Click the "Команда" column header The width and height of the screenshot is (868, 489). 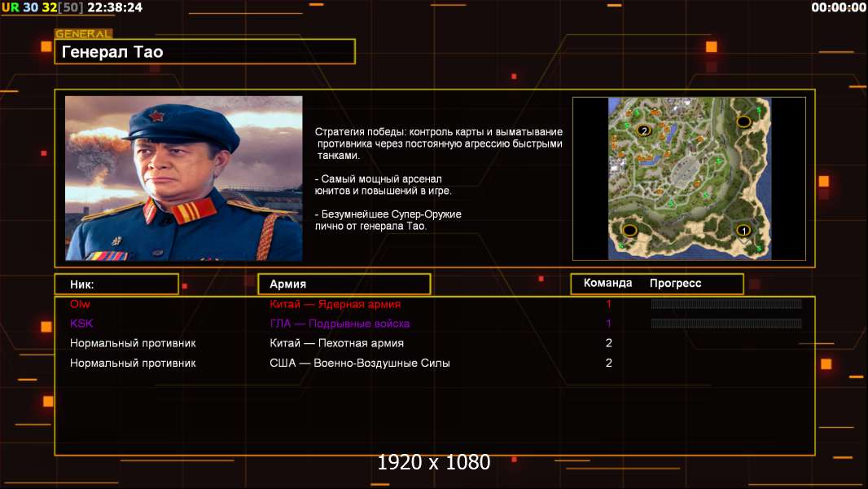pyautogui.click(x=607, y=283)
